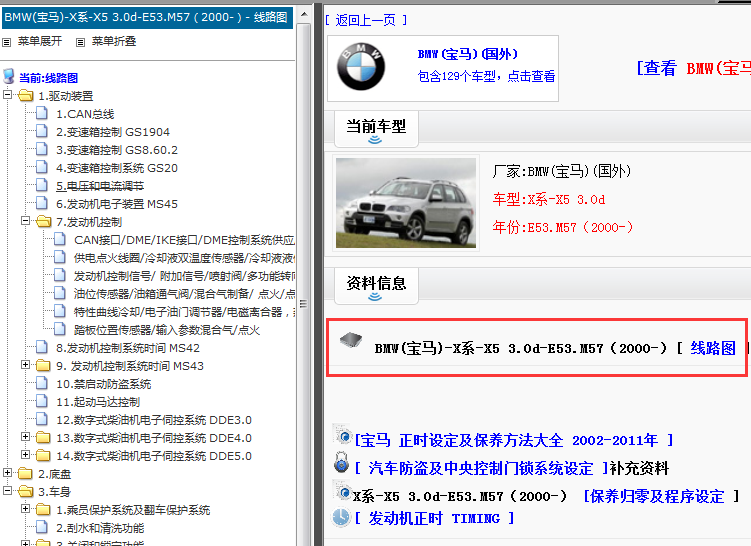Viewport: 751px width, 546px height.
Task: Click the page icon next to 11.起动马达控制
Action: [42, 401]
